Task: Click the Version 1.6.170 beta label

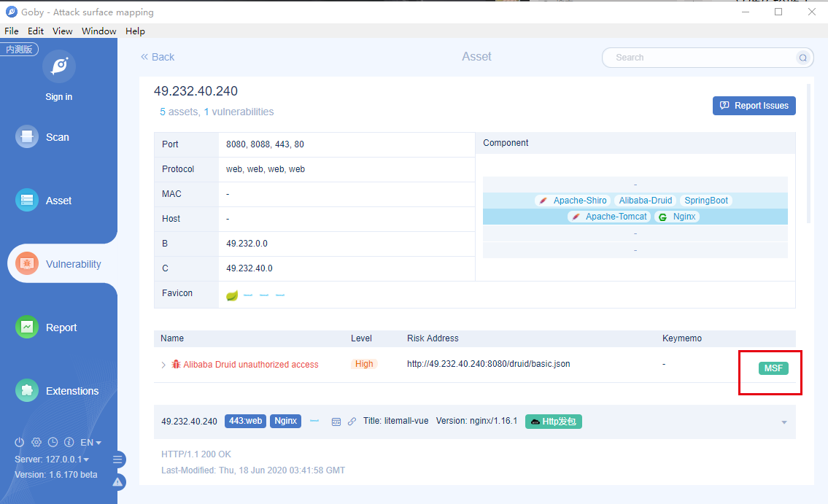Action: pos(56,474)
